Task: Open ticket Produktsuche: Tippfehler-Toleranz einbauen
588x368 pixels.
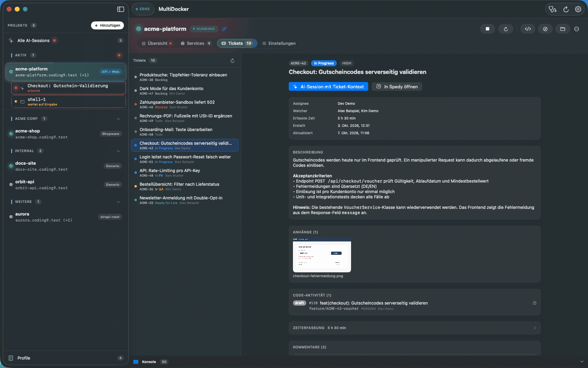Action: coord(185,77)
